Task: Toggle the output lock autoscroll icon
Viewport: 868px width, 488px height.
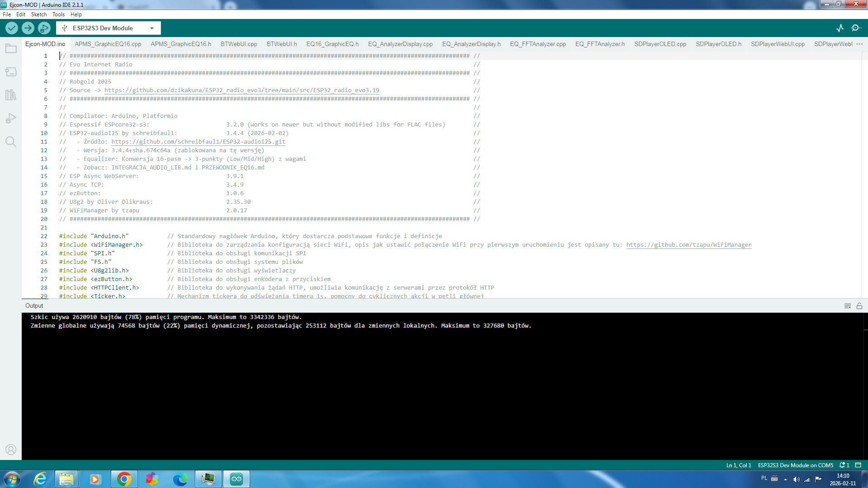Action: tap(859, 306)
